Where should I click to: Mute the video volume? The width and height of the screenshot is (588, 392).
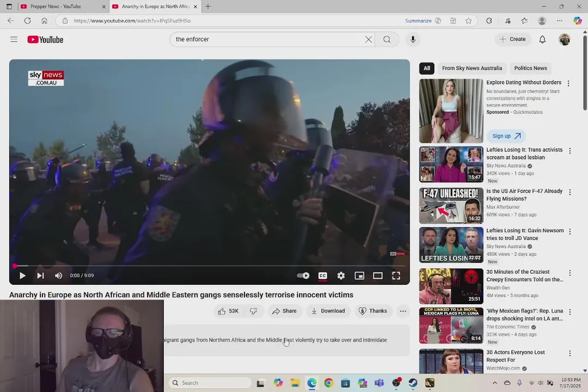[x=58, y=275]
